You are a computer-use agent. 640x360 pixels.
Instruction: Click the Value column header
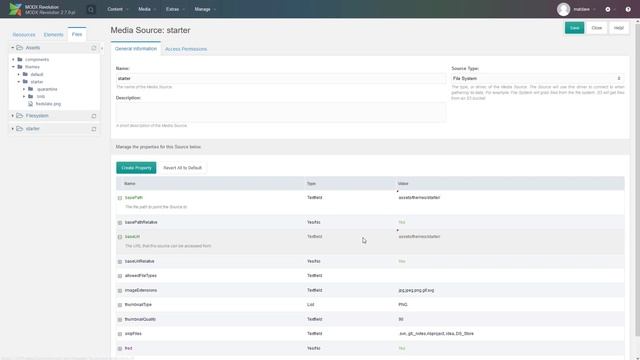[x=403, y=184]
